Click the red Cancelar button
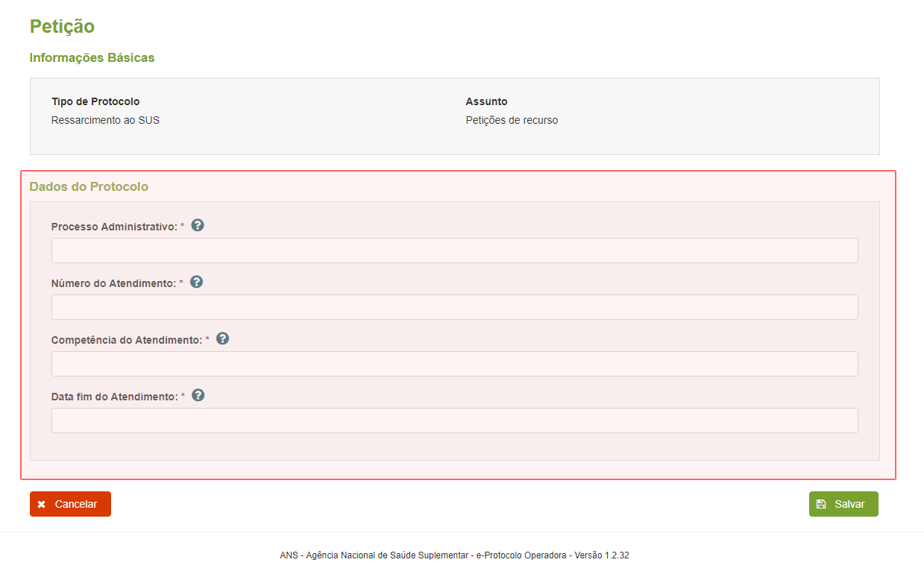The image size is (924, 586). [70, 504]
